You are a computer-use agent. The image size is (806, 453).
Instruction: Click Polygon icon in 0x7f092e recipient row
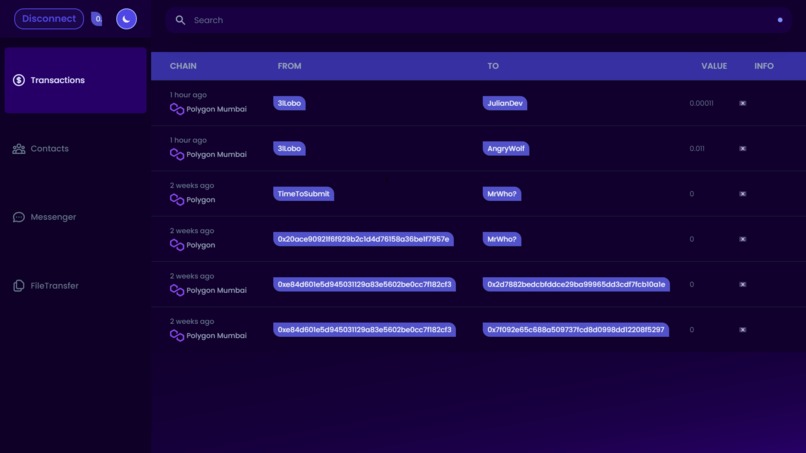click(x=177, y=335)
